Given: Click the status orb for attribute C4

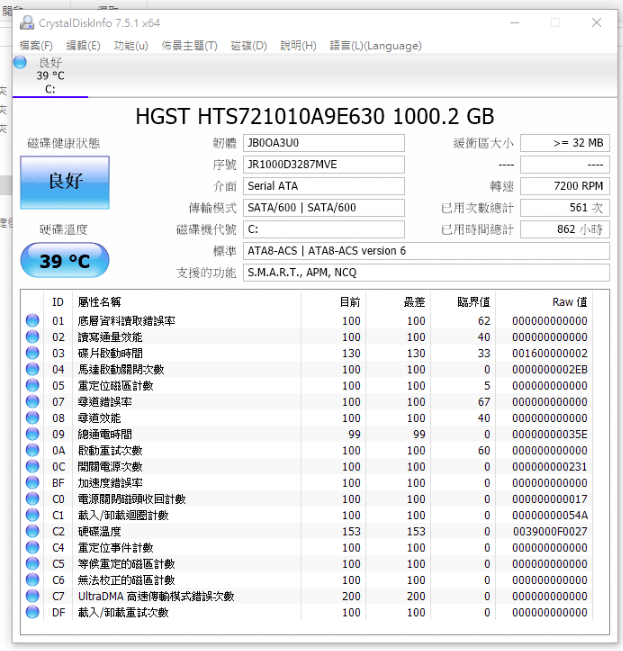Looking at the screenshot, I should tap(32, 547).
